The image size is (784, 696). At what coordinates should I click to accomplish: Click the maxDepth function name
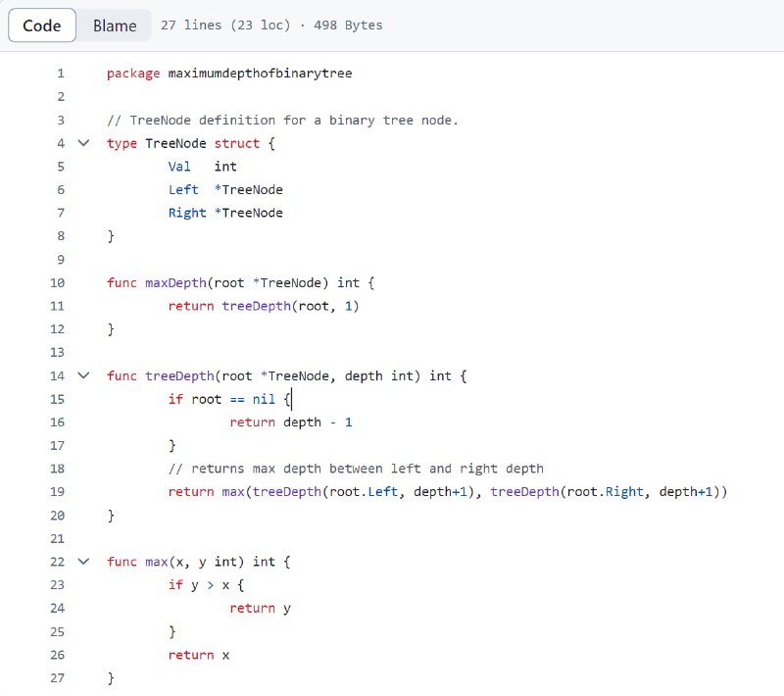coord(175,283)
